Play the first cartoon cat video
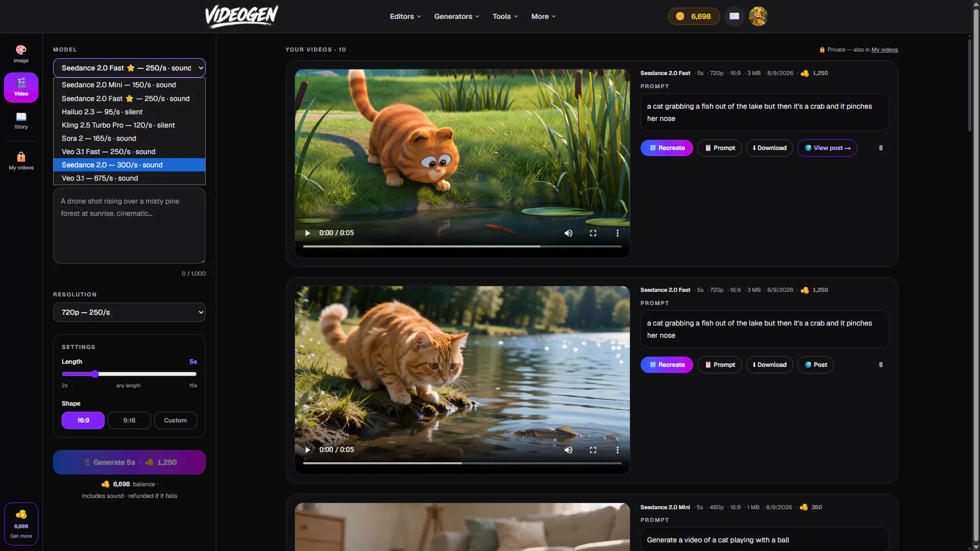Viewport: 980px width, 551px height. click(x=307, y=233)
